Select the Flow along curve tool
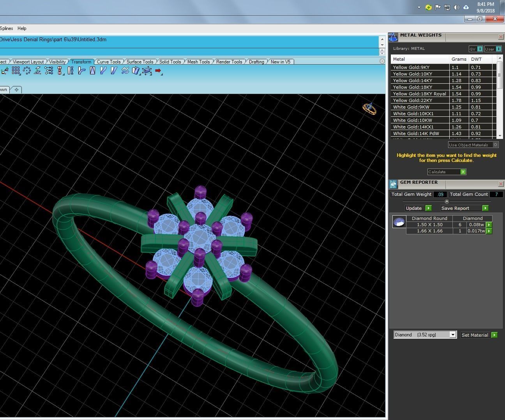This screenshot has width=505, height=420. coord(103,70)
